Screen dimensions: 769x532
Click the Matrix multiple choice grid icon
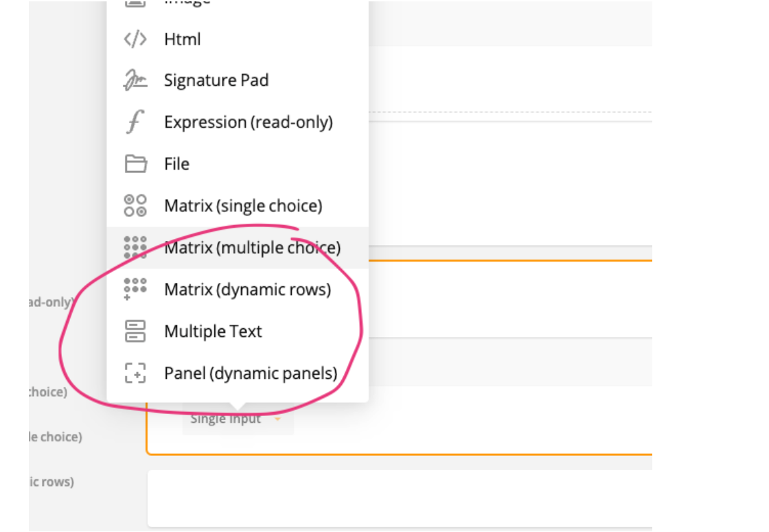pos(135,247)
